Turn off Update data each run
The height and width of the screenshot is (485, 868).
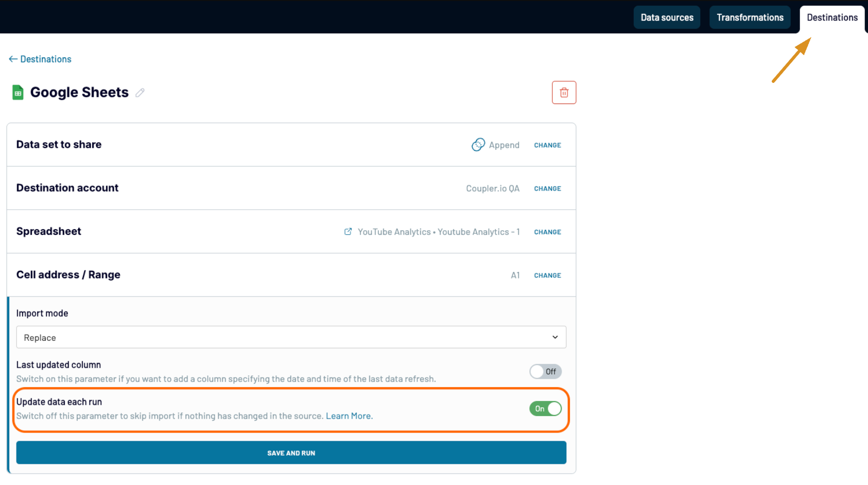click(x=545, y=408)
